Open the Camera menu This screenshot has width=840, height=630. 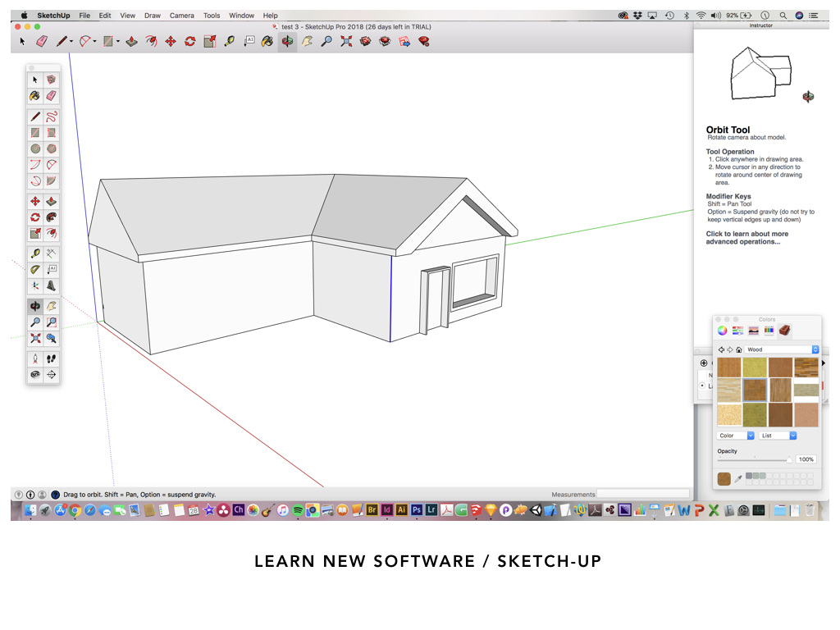pyautogui.click(x=181, y=16)
